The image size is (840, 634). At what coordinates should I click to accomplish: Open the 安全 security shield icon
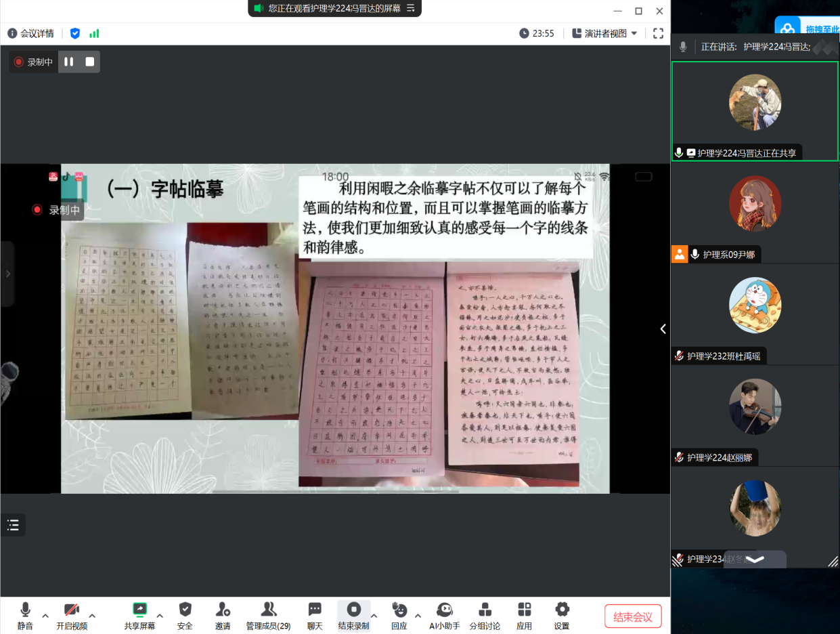click(x=185, y=615)
